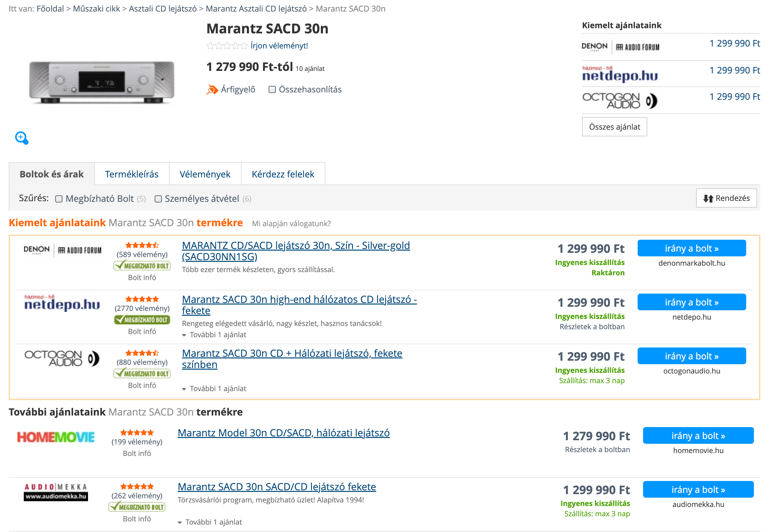
Task: Click the empty star rating icons
Action: [227, 46]
